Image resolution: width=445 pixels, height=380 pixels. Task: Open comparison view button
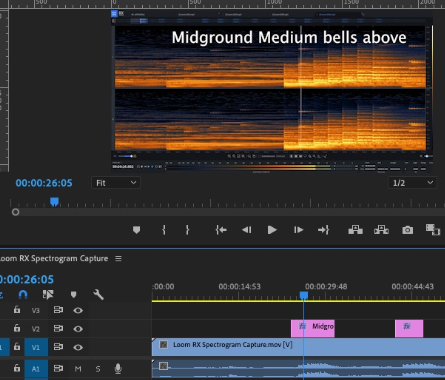point(433,229)
